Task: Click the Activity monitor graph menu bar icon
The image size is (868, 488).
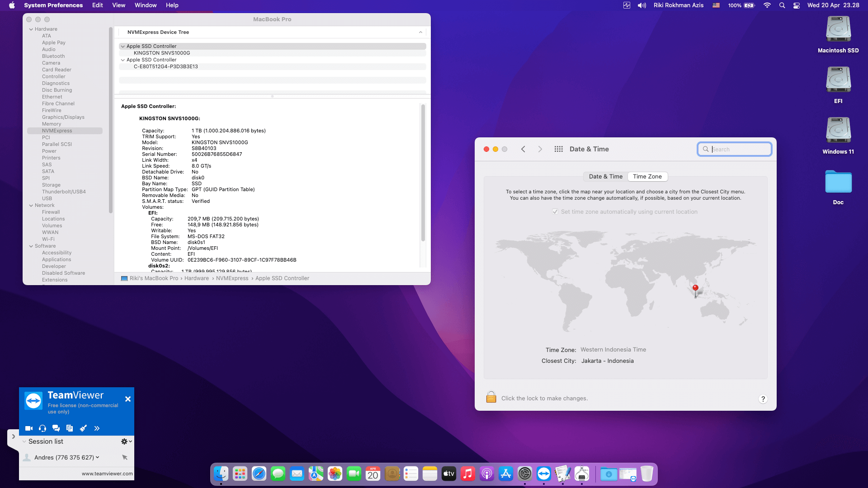Action: point(627,5)
